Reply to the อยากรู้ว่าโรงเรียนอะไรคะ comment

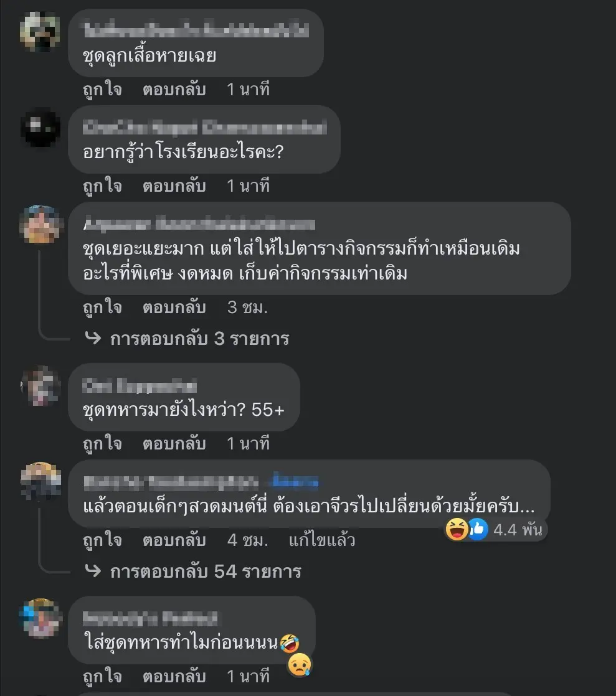(x=174, y=186)
